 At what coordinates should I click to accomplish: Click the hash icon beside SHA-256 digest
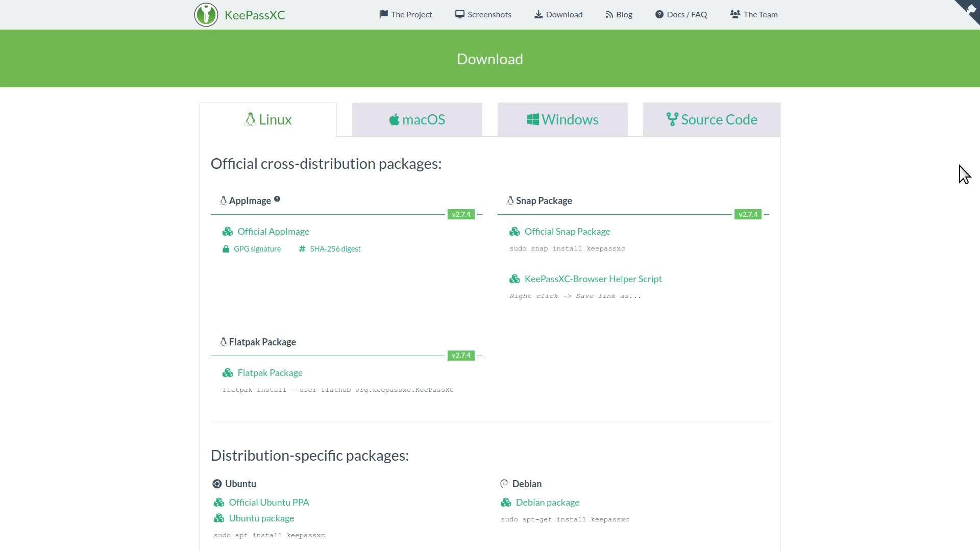coord(302,249)
